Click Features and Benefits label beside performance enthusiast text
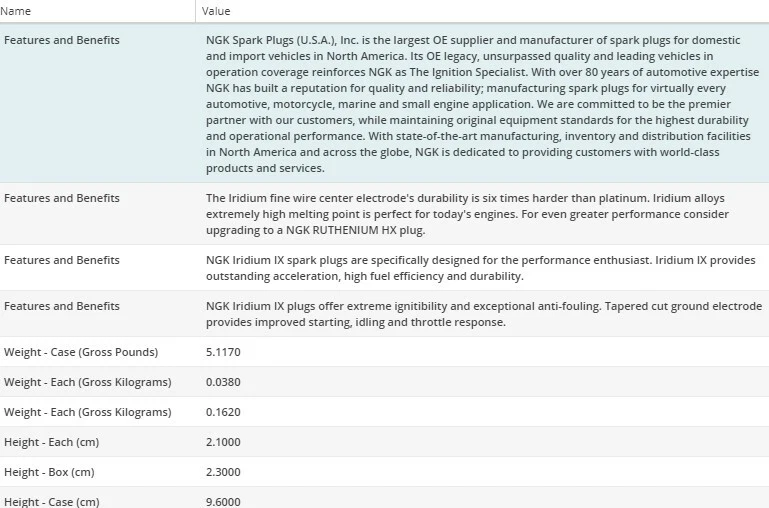Viewport: 769px width, 508px height. point(62,260)
